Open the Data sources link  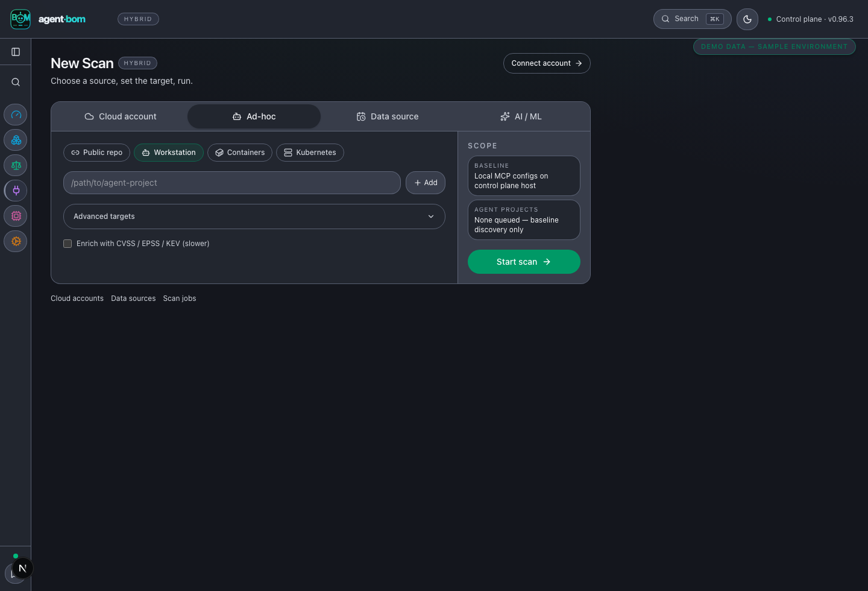click(x=133, y=299)
